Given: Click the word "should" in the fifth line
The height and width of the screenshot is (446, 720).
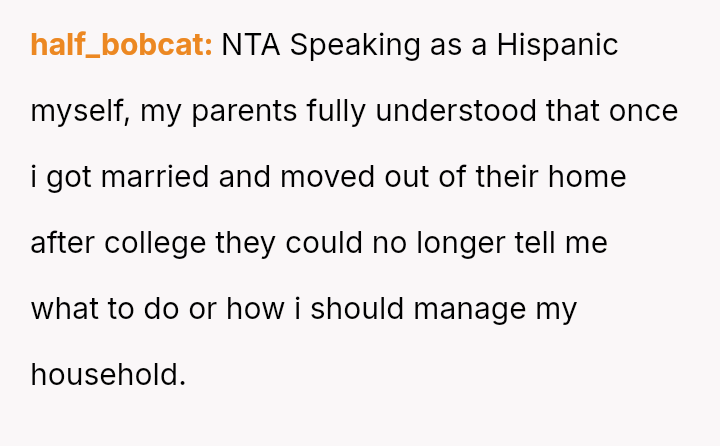Looking at the screenshot, I should 357,309.
